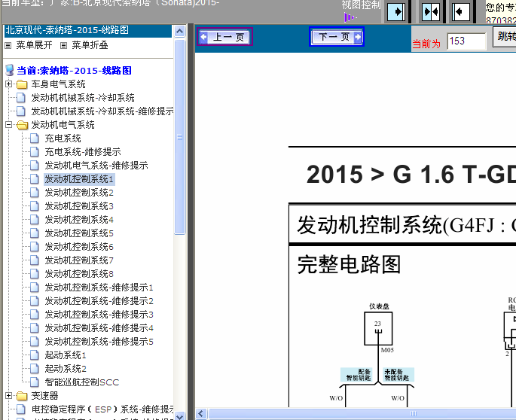Select 发动机控制系统6 in the tree
The height and width of the screenshot is (420, 516).
(79, 246)
